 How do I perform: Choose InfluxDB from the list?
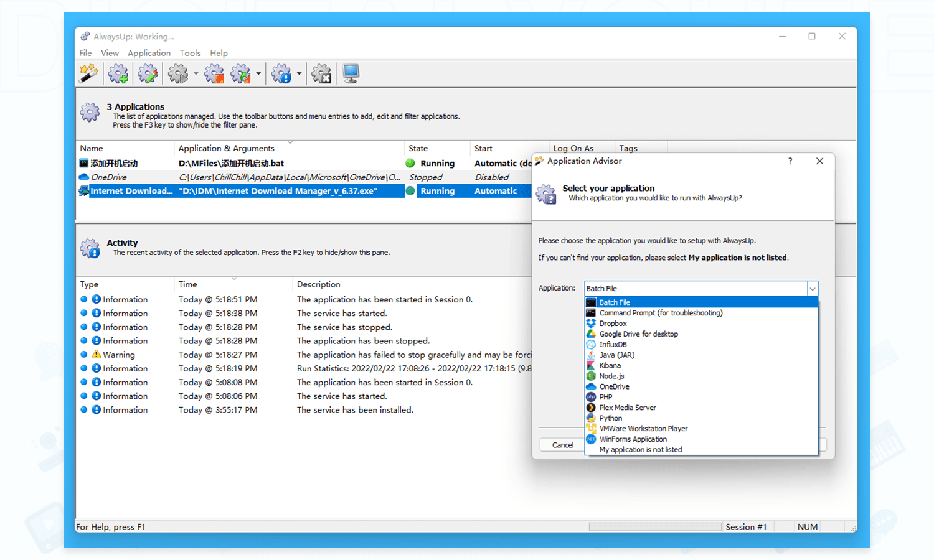(701, 345)
